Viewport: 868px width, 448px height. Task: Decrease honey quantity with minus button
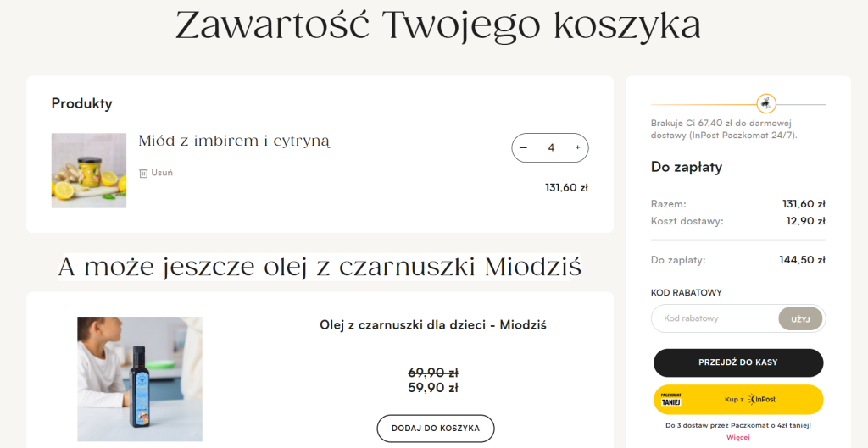tap(523, 147)
